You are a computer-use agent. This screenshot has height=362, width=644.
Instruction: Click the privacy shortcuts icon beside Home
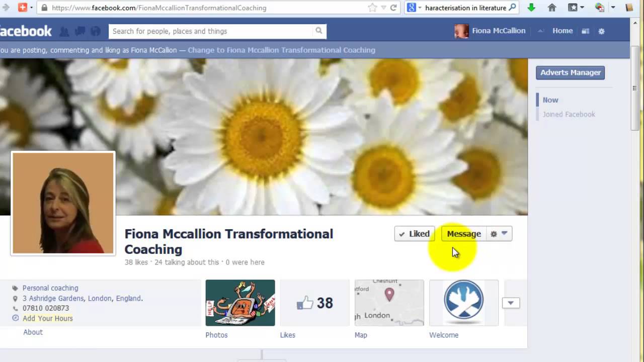585,31
